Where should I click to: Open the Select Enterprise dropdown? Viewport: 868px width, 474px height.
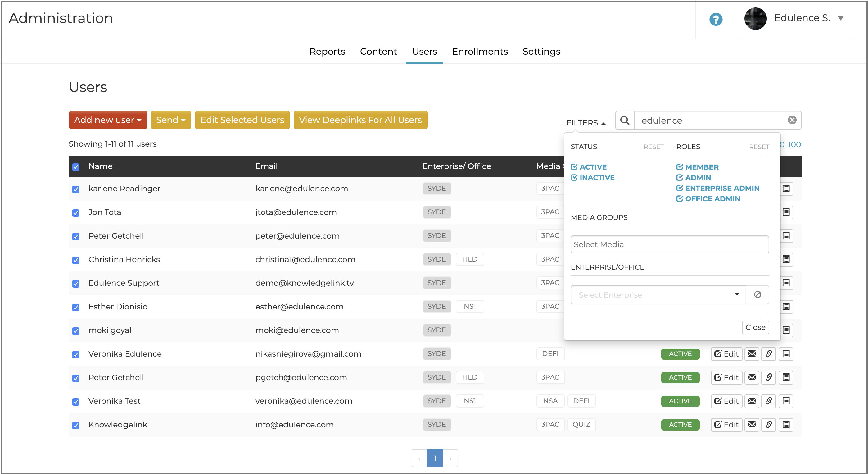[x=658, y=295]
